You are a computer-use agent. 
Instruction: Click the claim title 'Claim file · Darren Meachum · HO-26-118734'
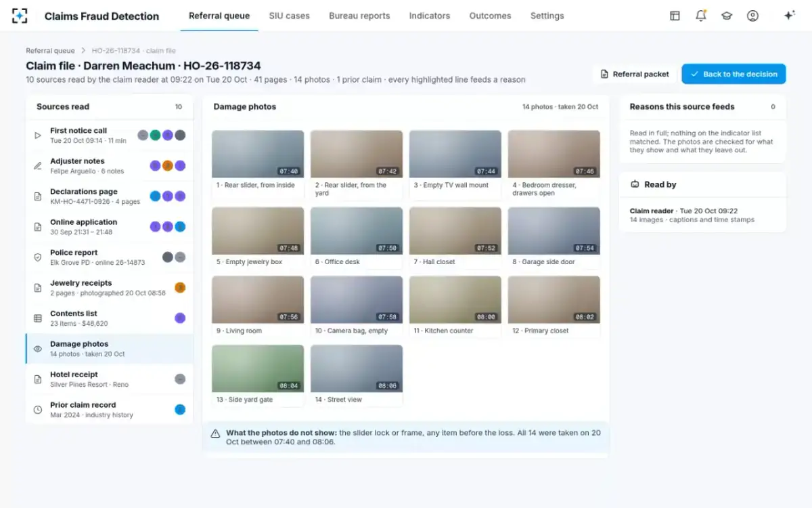(143, 66)
